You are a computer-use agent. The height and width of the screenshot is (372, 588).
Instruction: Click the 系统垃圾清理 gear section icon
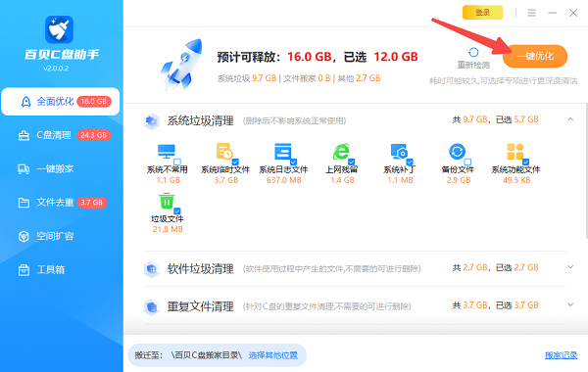pos(152,120)
